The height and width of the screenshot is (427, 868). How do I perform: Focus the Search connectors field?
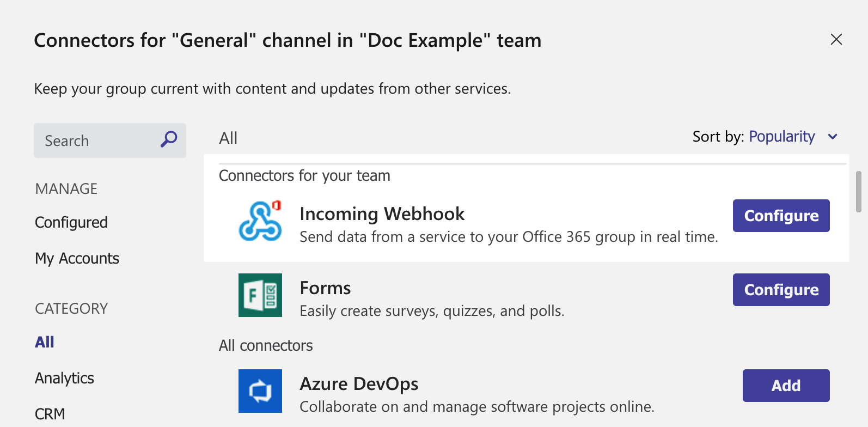(110, 141)
